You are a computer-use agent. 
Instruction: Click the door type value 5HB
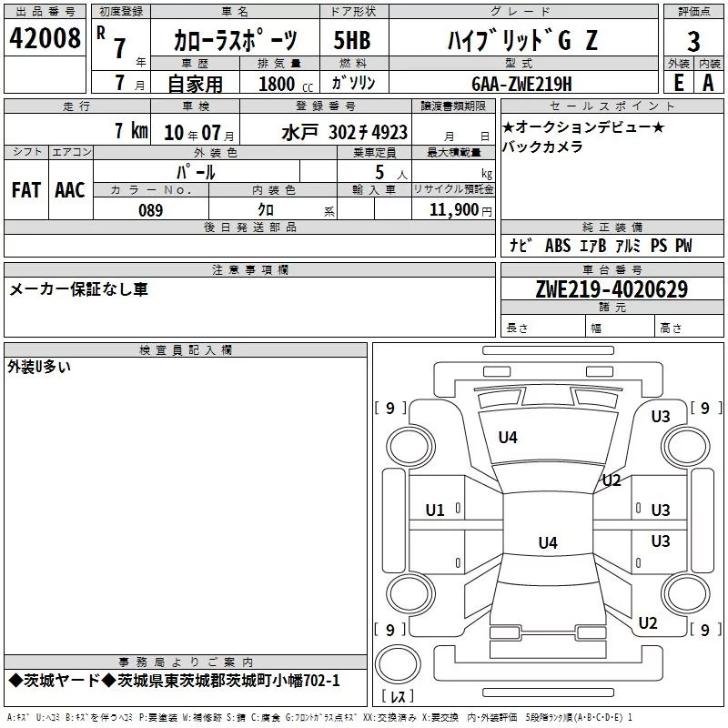[x=352, y=40]
